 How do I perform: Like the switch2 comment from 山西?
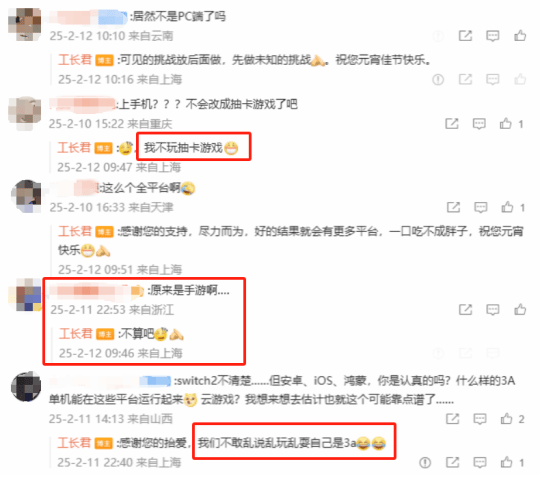coord(506,418)
